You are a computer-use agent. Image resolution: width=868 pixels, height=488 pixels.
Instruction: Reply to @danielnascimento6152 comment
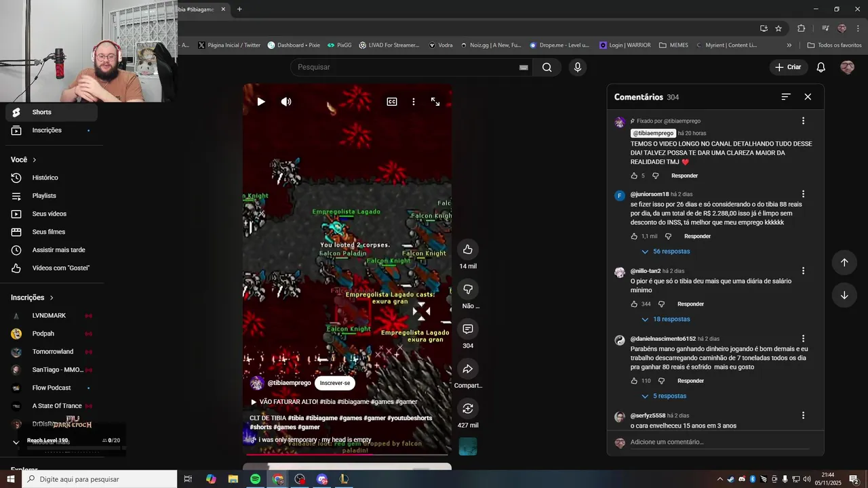tap(690, 381)
